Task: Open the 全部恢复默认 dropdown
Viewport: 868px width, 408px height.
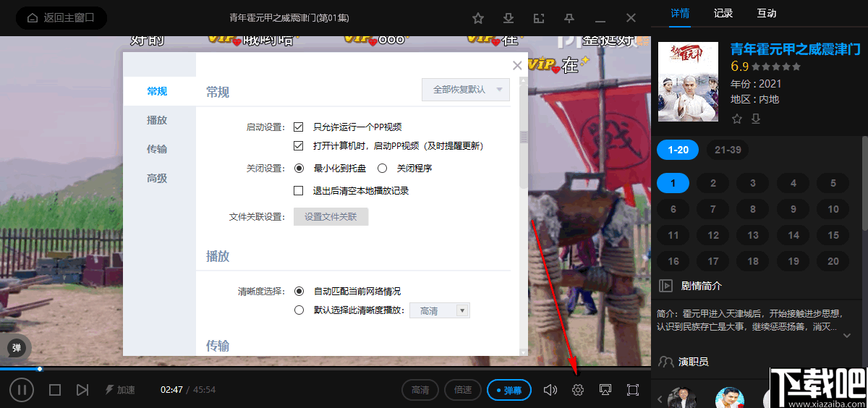Action: pyautogui.click(x=466, y=90)
